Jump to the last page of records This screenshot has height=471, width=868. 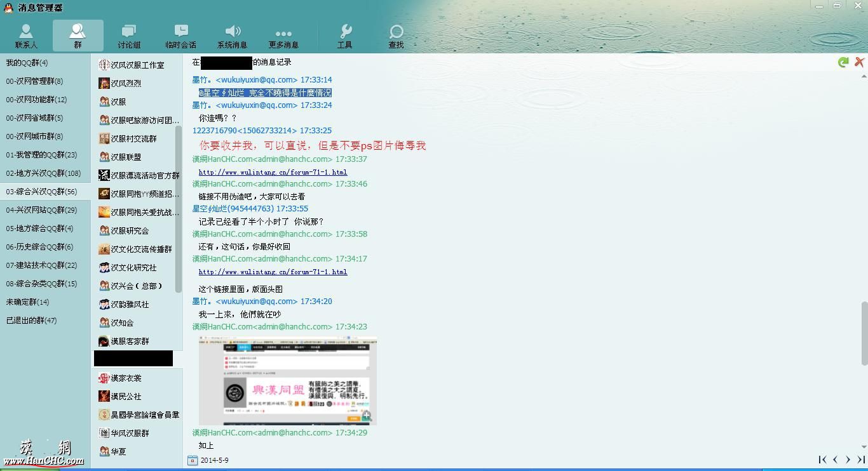click(x=861, y=460)
